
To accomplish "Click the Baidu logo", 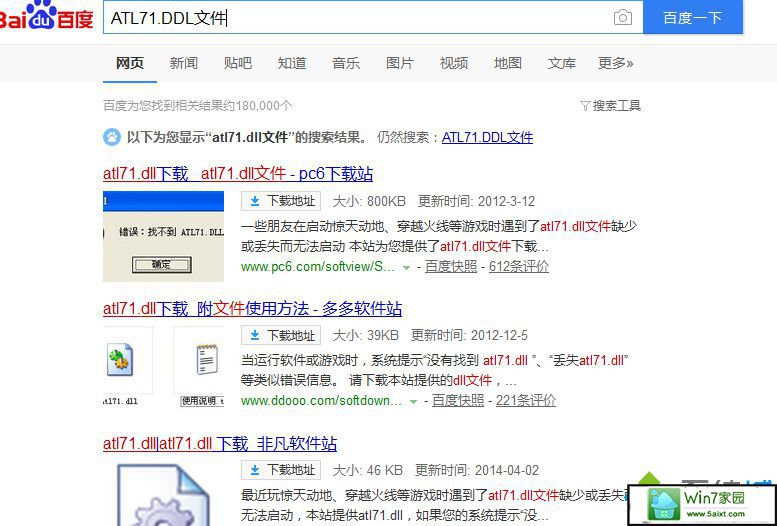I will (x=46, y=16).
